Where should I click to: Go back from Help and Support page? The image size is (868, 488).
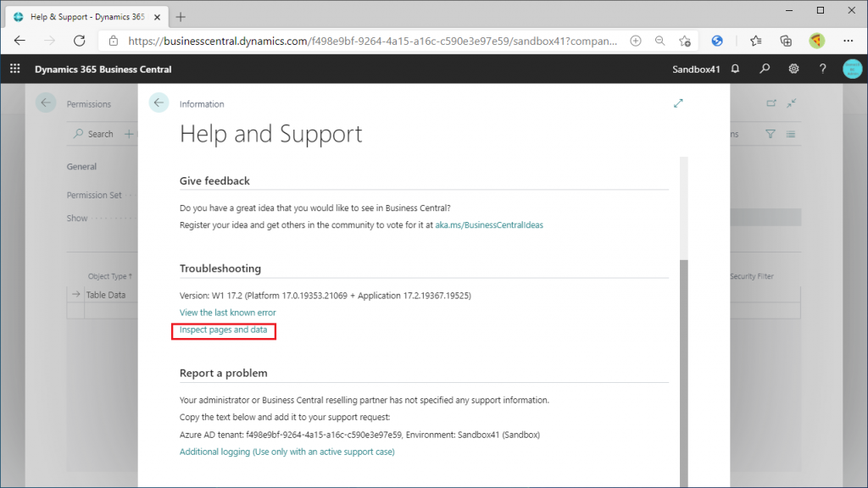(x=159, y=103)
